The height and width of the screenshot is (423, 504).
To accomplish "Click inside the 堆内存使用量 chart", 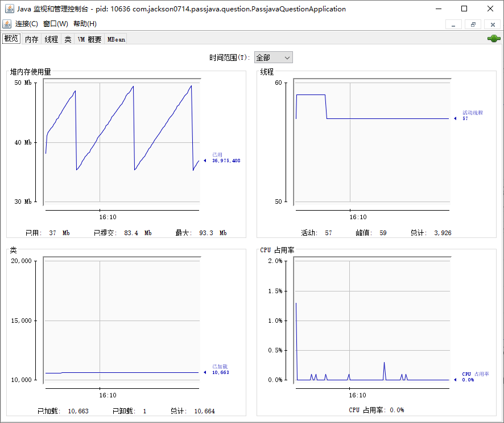I will 122,142.
